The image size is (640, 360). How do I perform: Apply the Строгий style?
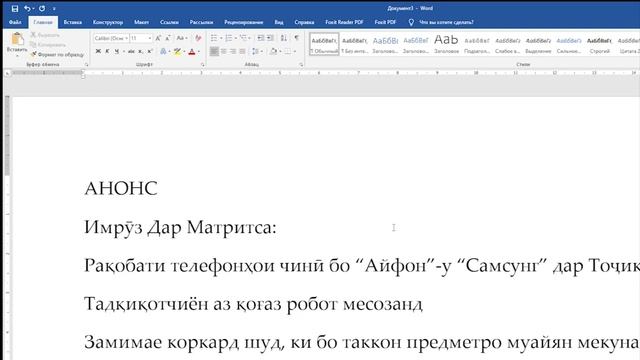pyautogui.click(x=600, y=44)
